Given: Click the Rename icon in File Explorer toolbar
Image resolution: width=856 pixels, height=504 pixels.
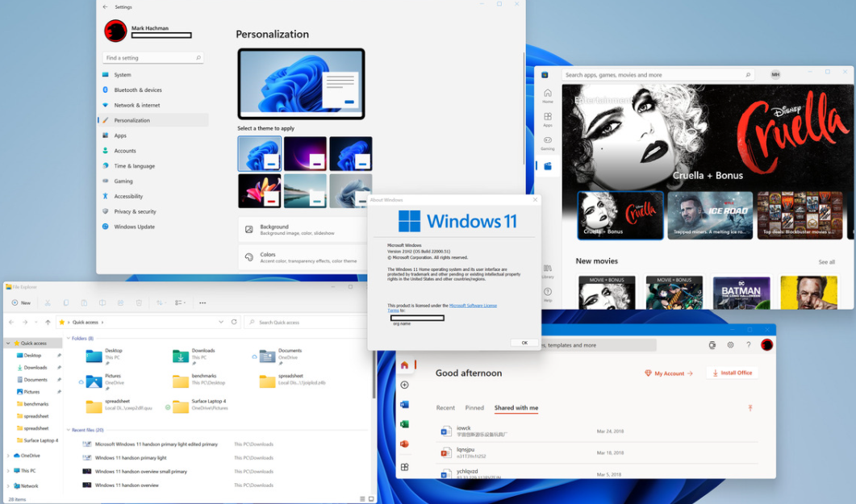Looking at the screenshot, I should (102, 302).
